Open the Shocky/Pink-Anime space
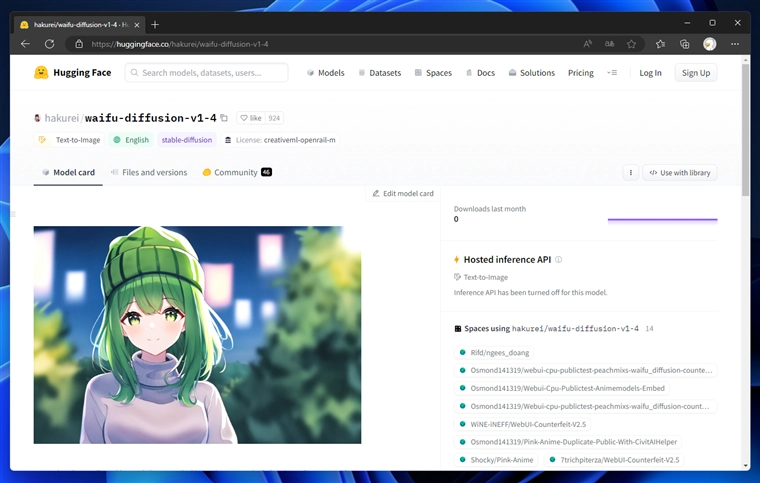This screenshot has height=483, width=760. (x=496, y=460)
